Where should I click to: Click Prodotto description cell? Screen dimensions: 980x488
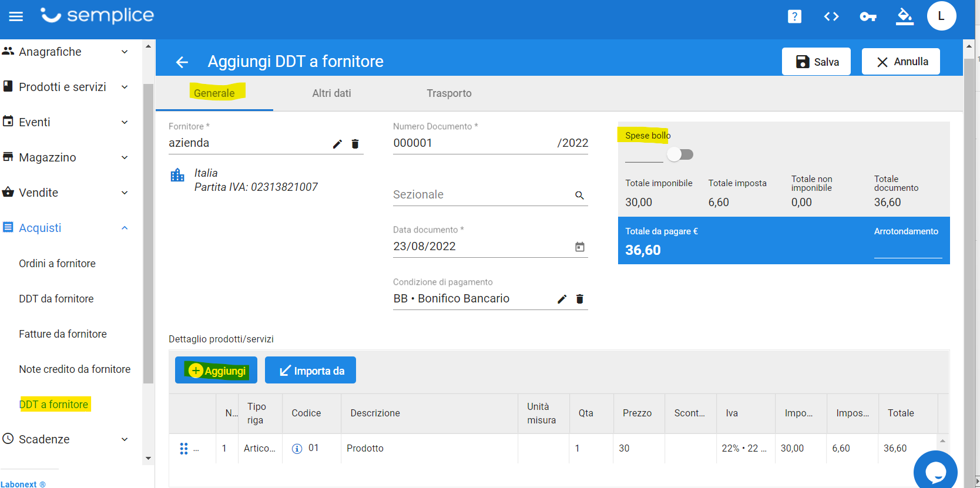pyautogui.click(x=429, y=449)
